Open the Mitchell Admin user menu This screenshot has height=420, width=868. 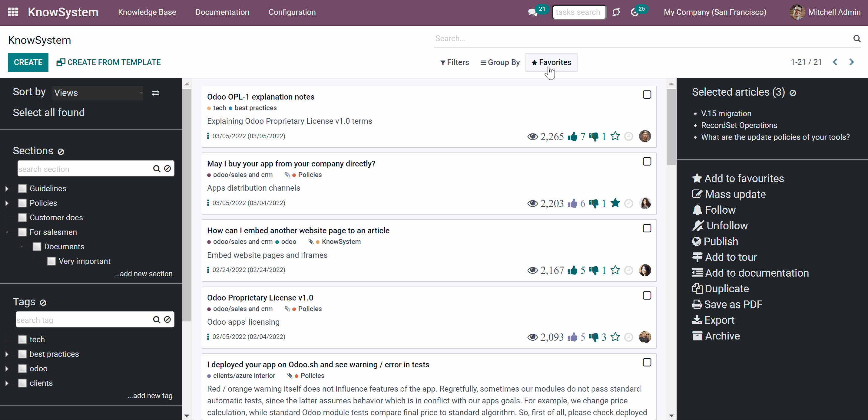pos(825,12)
